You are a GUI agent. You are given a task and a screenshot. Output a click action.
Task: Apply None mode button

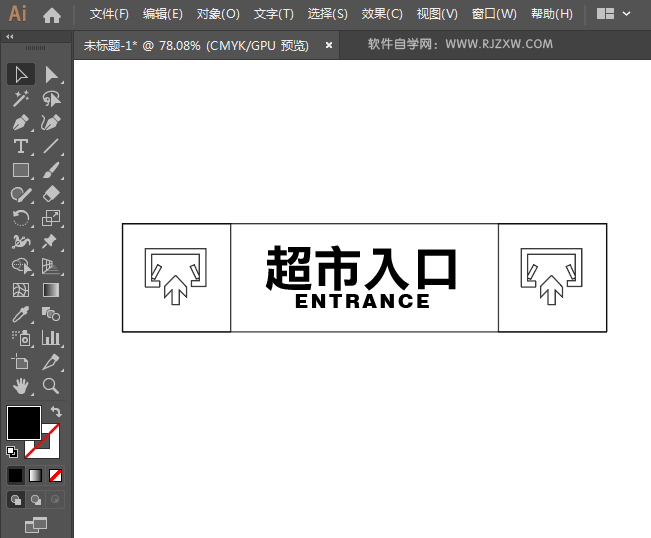(55, 475)
